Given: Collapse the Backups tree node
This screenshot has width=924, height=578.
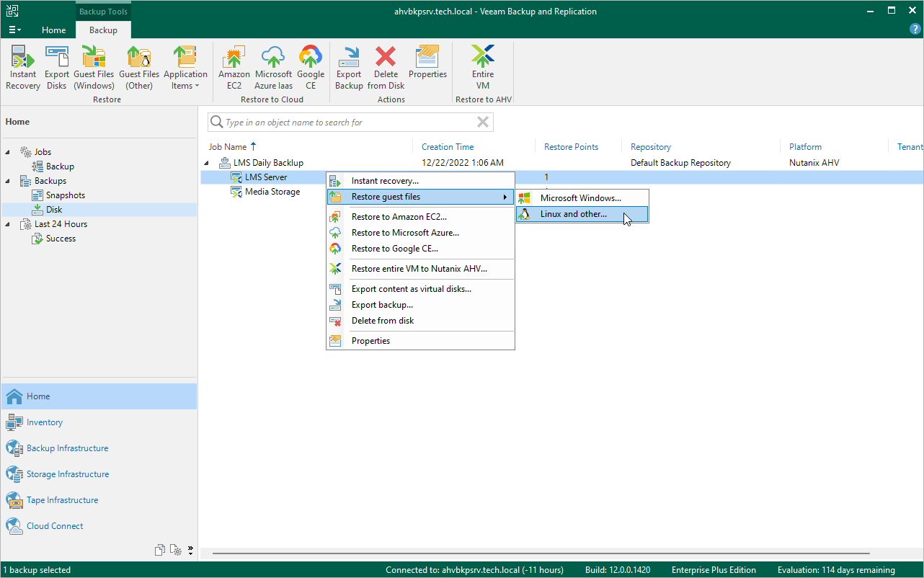Looking at the screenshot, I should [x=9, y=181].
